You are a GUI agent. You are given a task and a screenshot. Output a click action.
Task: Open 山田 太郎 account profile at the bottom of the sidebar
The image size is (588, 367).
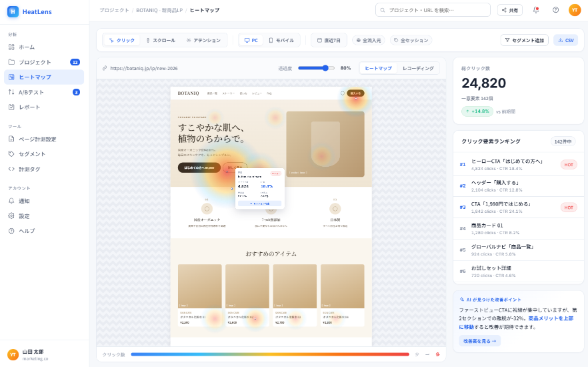coord(44,354)
